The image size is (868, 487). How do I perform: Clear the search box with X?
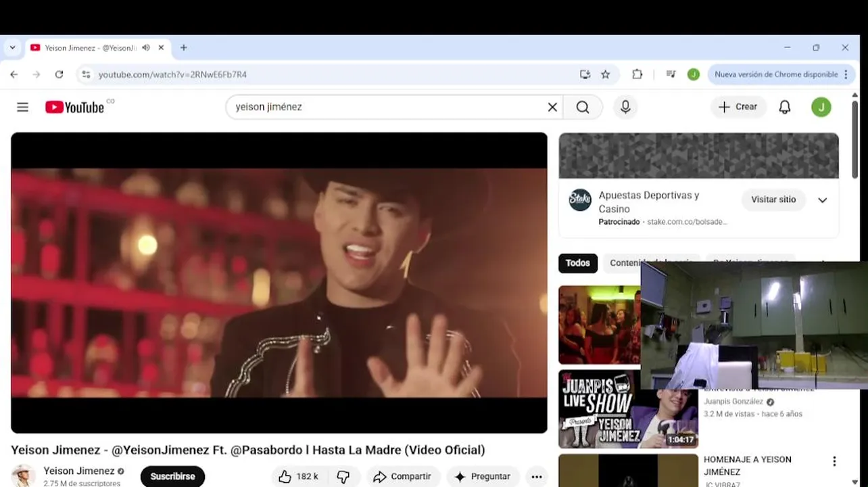552,107
